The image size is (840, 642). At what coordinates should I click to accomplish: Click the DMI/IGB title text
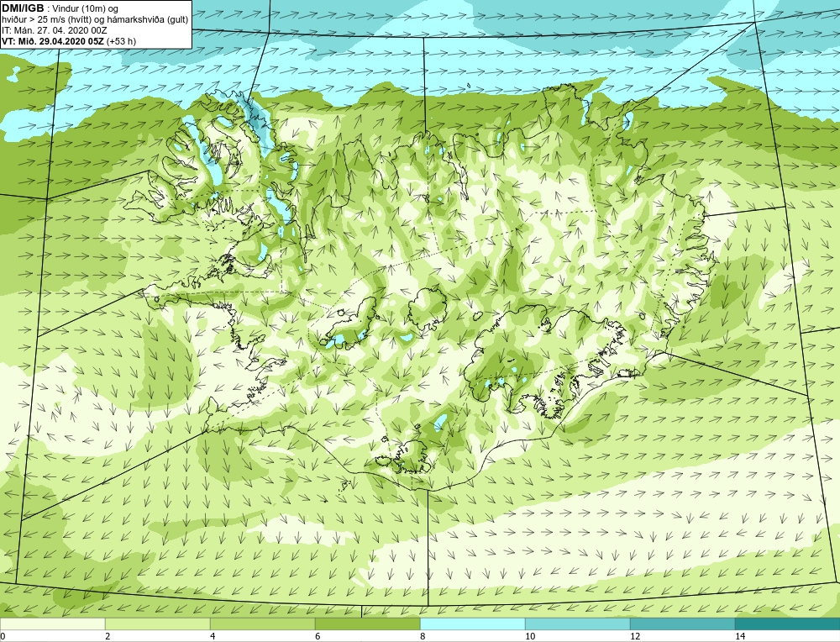pyautogui.click(x=23, y=8)
